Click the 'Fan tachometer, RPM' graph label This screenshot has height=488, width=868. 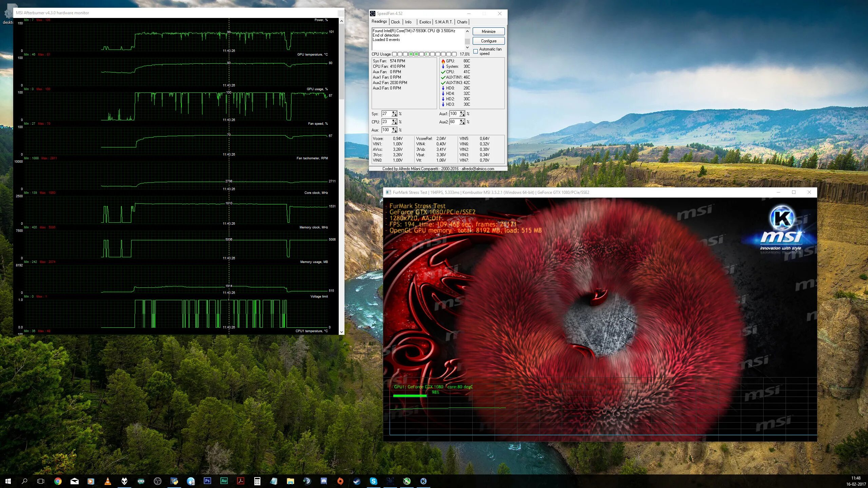pyautogui.click(x=312, y=158)
